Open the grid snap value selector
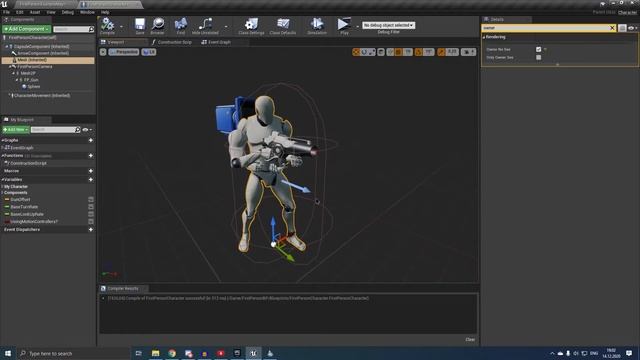The image size is (640, 360). (407, 52)
